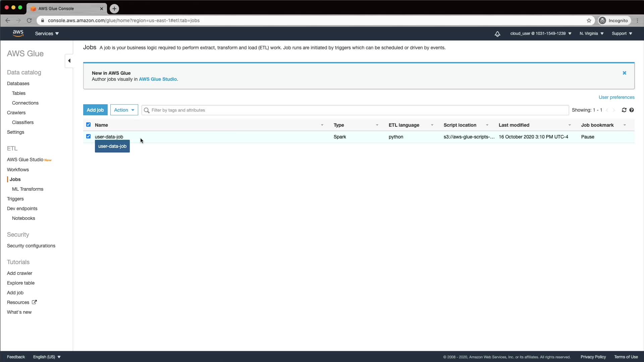Refresh the jobs list
Image resolution: width=644 pixels, height=362 pixels.
624,110
